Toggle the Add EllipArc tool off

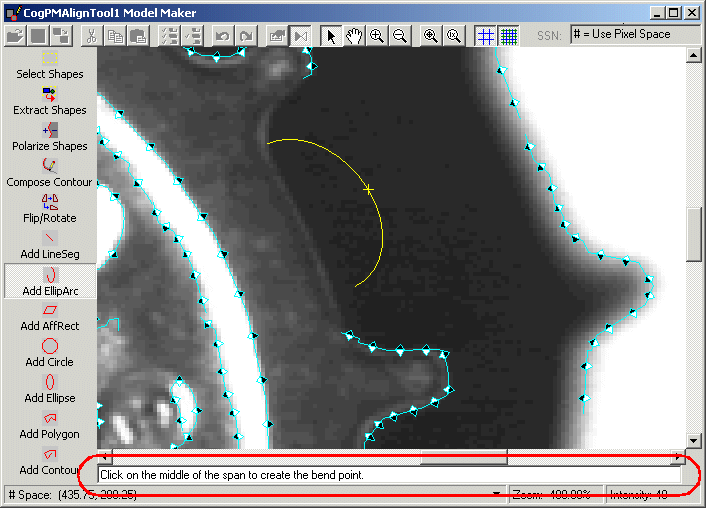[50, 280]
